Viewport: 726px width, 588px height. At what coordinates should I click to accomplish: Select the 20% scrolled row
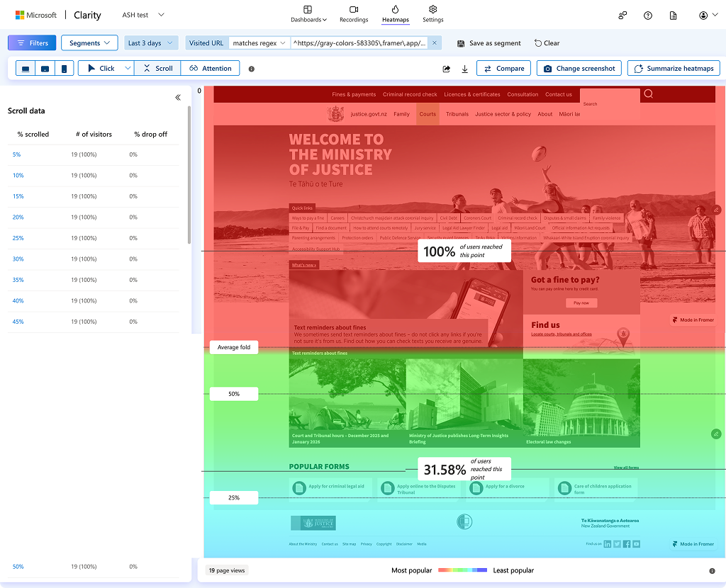93,217
